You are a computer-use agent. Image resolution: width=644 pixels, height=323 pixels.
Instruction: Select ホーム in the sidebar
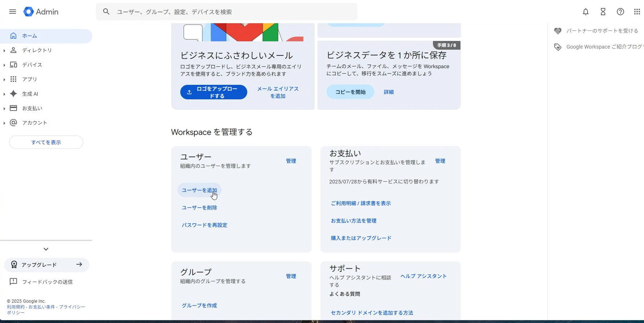click(x=46, y=36)
